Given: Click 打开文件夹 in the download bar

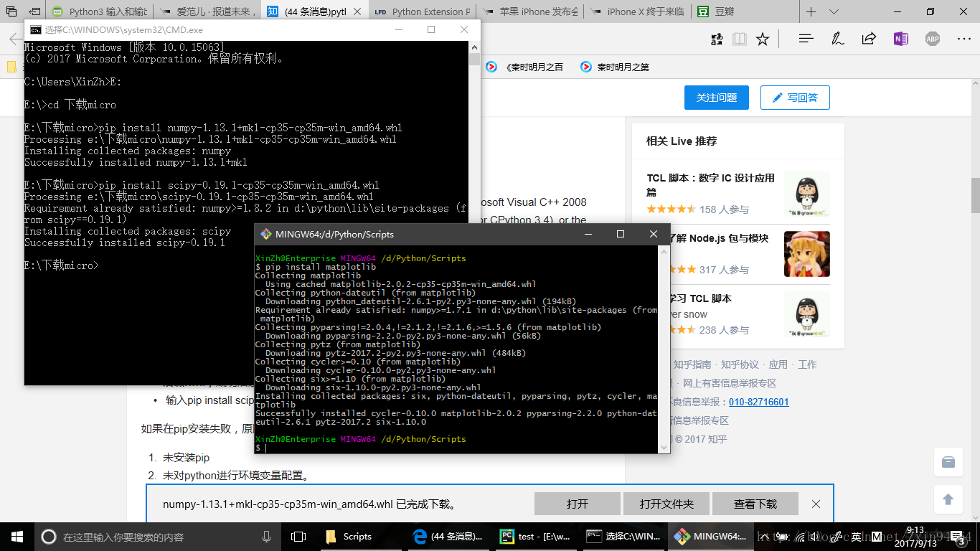Looking at the screenshot, I should (x=666, y=504).
